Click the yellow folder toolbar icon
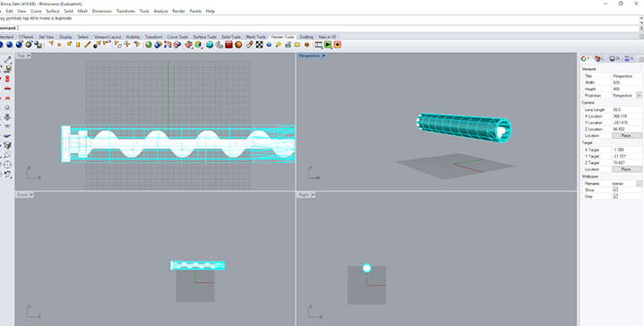Viewport: 644px width, 326px height. (x=297, y=45)
